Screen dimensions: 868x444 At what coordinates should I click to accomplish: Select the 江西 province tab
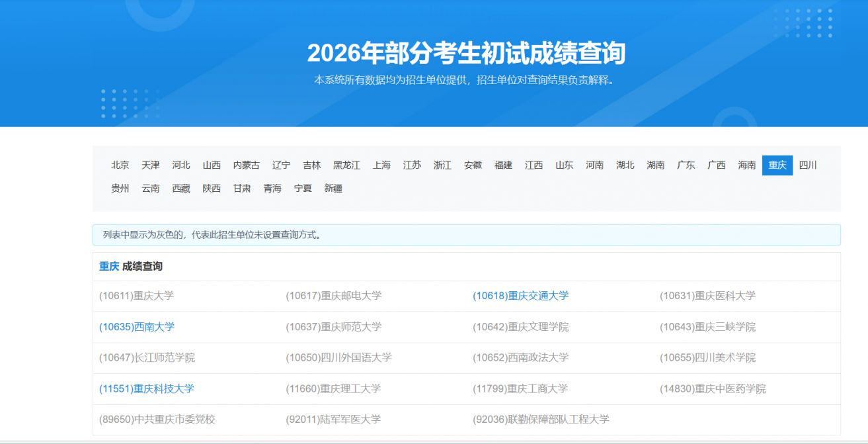[x=534, y=165]
